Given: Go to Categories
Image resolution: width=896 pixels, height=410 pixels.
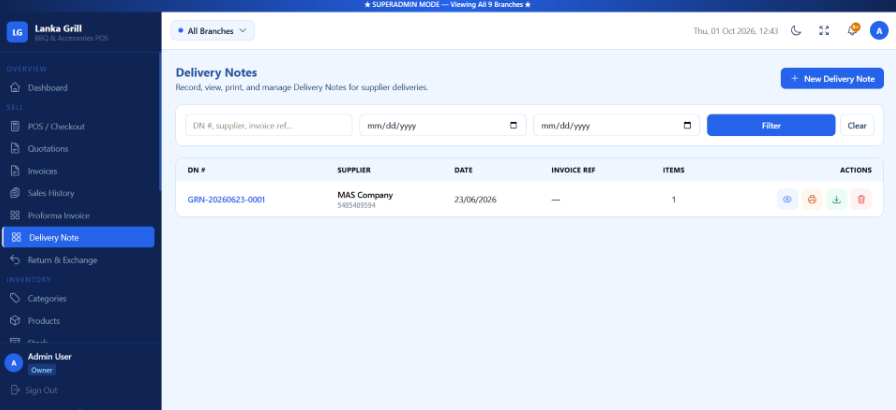Looking at the screenshot, I should click(78, 298).
